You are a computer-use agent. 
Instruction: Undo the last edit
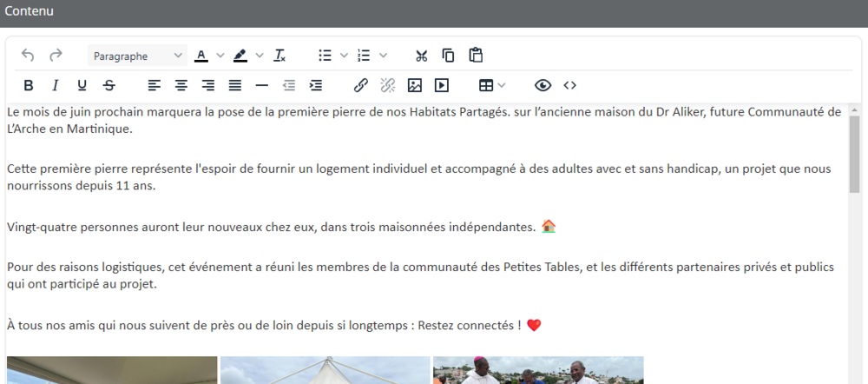pos(28,56)
